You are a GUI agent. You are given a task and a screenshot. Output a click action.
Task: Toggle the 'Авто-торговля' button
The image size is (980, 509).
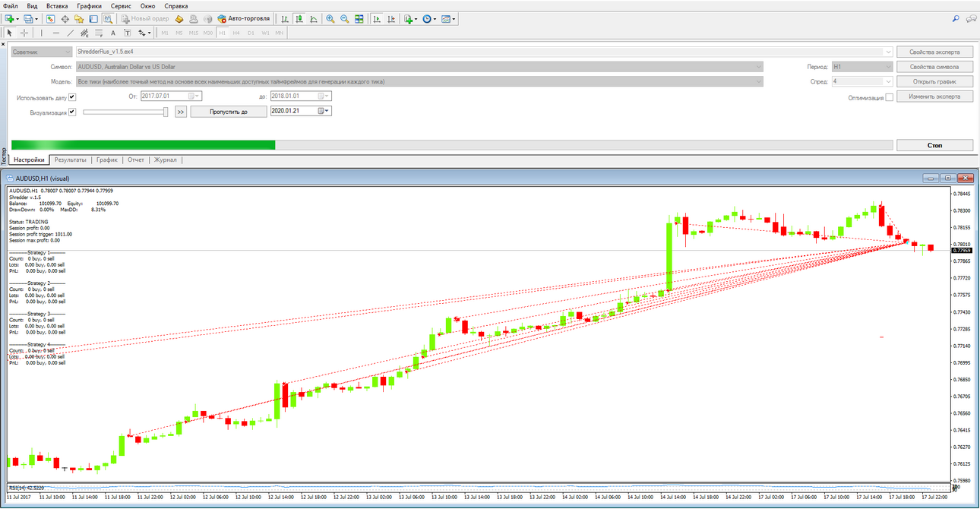point(244,18)
